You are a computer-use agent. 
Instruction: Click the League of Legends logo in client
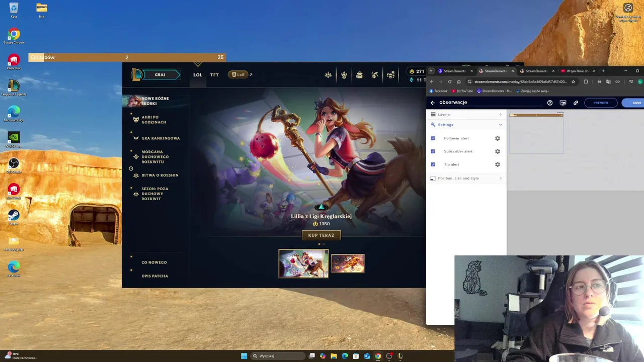137,74
